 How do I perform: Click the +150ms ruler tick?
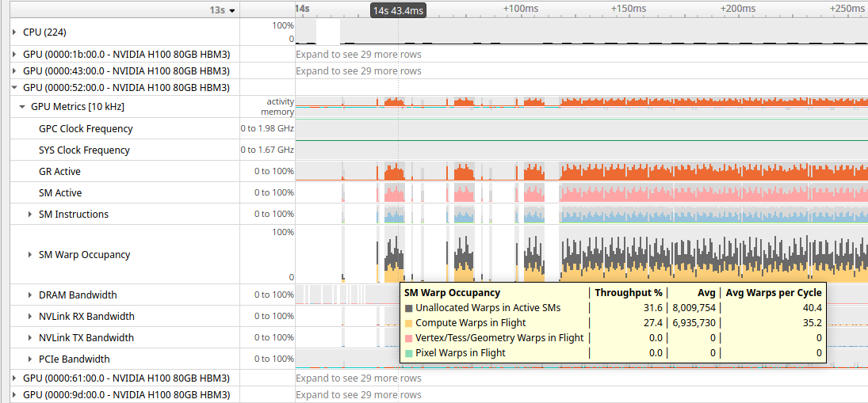pyautogui.click(x=629, y=8)
